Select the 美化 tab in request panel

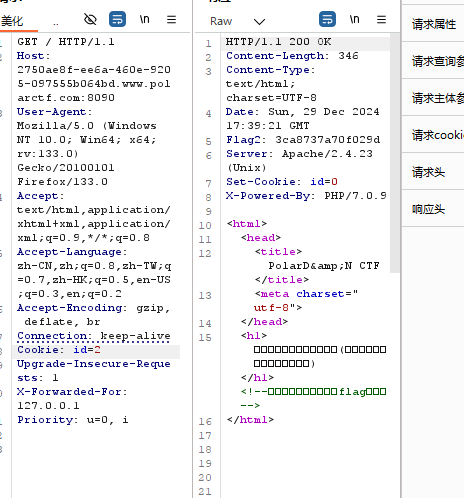click(x=13, y=21)
